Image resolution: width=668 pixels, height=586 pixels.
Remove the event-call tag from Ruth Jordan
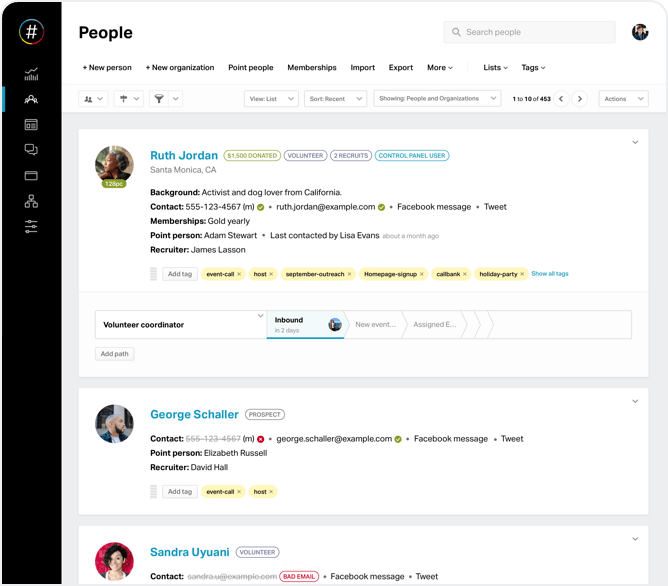coord(239,274)
